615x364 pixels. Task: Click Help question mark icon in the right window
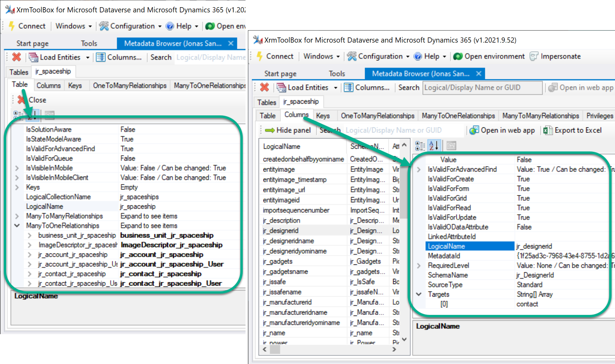(x=418, y=56)
